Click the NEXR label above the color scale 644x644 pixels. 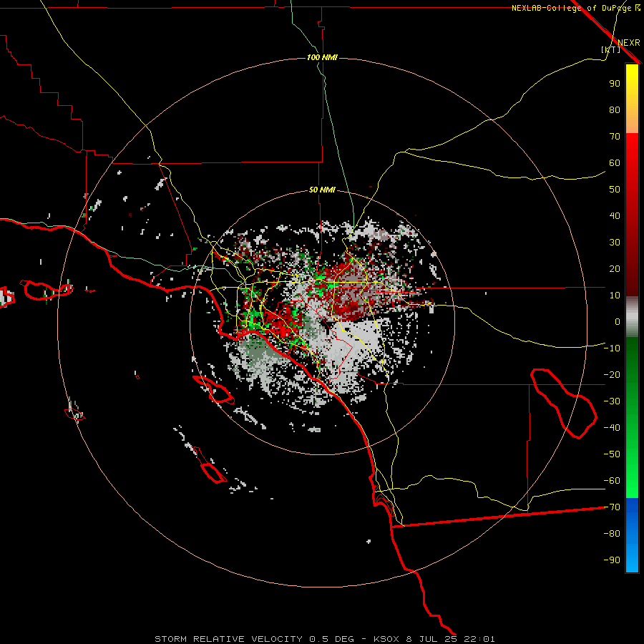tap(628, 43)
